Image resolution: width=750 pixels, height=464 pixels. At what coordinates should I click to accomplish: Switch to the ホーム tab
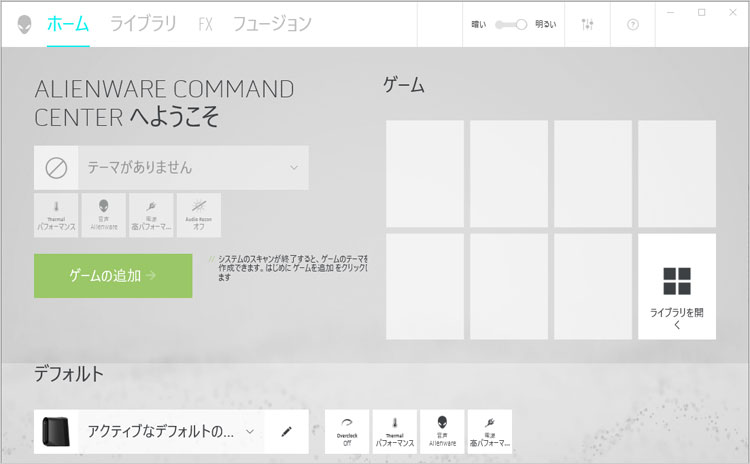click(68, 23)
